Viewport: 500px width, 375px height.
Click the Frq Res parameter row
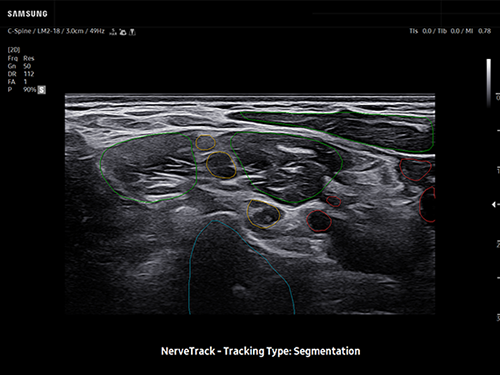(x=21, y=58)
